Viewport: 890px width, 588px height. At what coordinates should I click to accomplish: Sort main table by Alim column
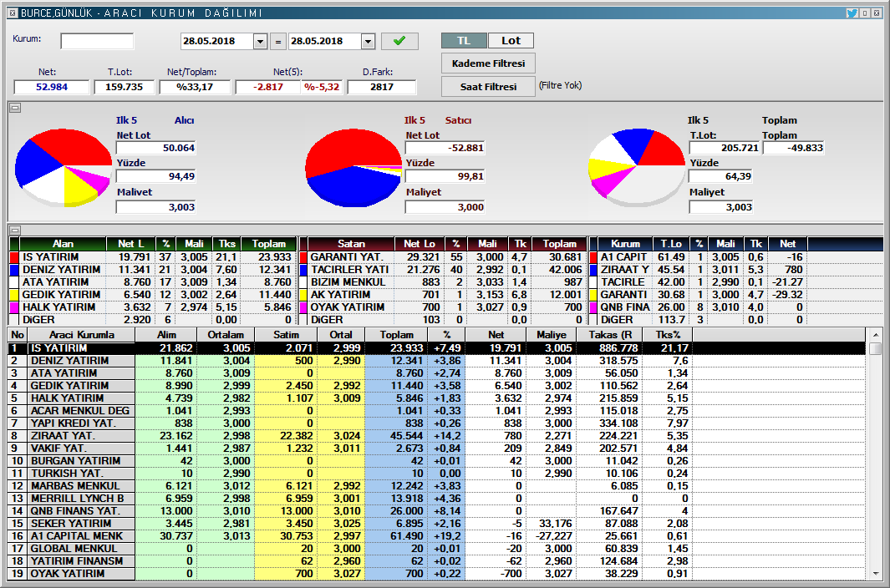pyautogui.click(x=166, y=335)
